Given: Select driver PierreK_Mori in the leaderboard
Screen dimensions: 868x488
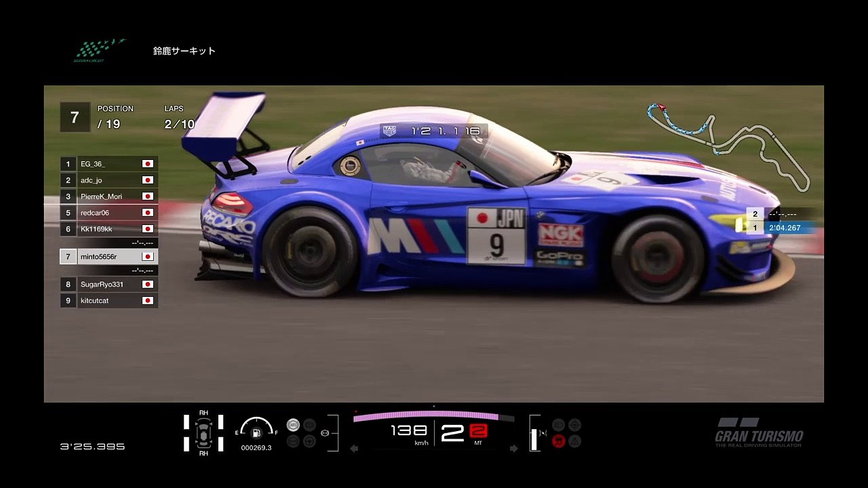Looking at the screenshot, I should (x=108, y=197).
